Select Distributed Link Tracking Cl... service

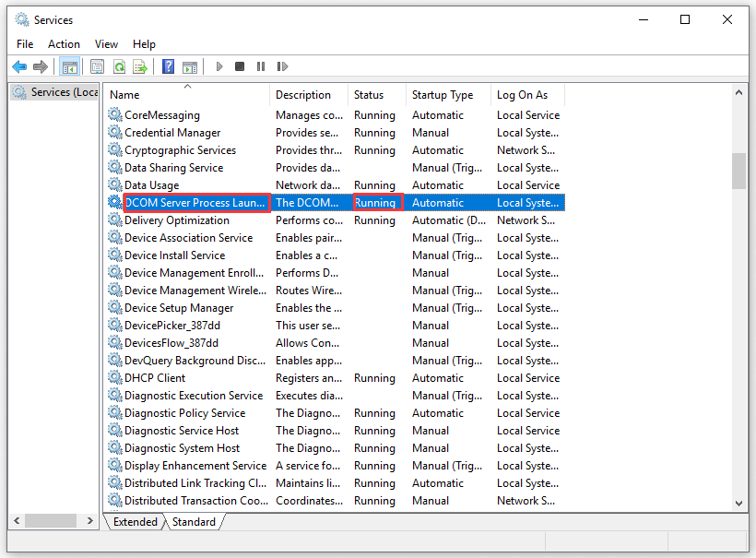pyautogui.click(x=336, y=482)
